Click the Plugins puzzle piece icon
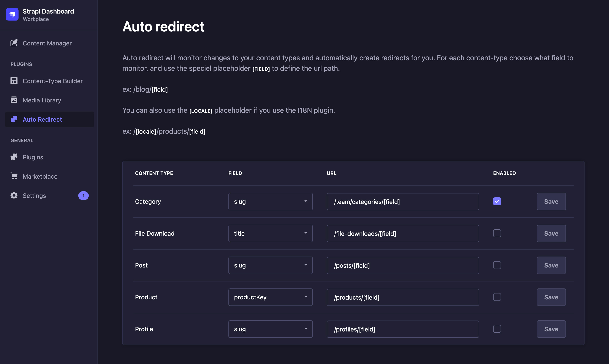 14,157
